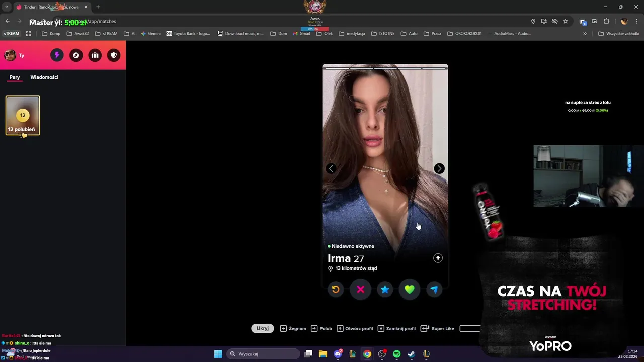
Task: Open the Komp bookmark folder
Action: pyautogui.click(x=51, y=34)
